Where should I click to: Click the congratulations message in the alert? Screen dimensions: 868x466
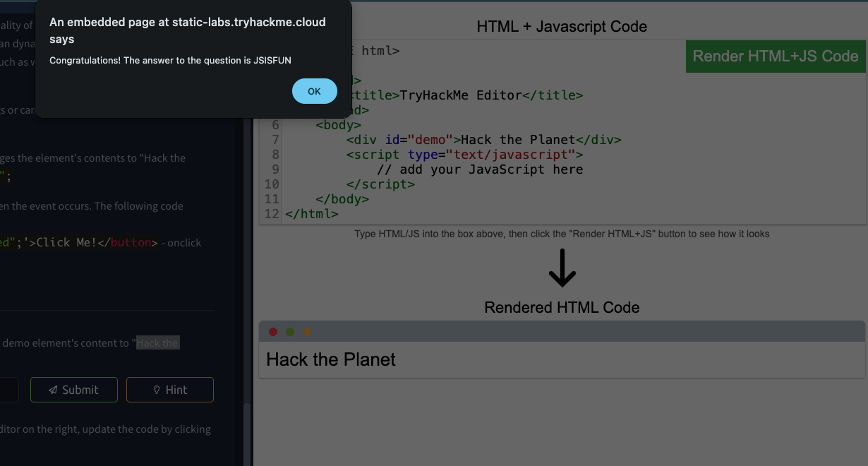coord(170,61)
